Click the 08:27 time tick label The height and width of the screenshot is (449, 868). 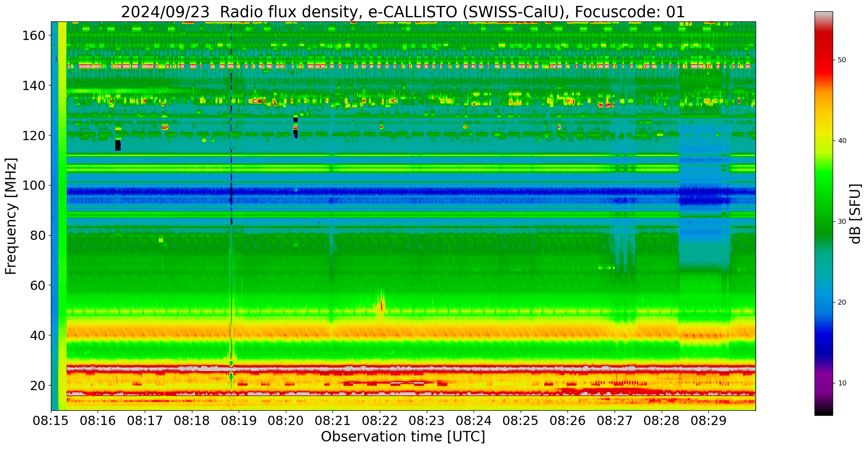(615, 420)
